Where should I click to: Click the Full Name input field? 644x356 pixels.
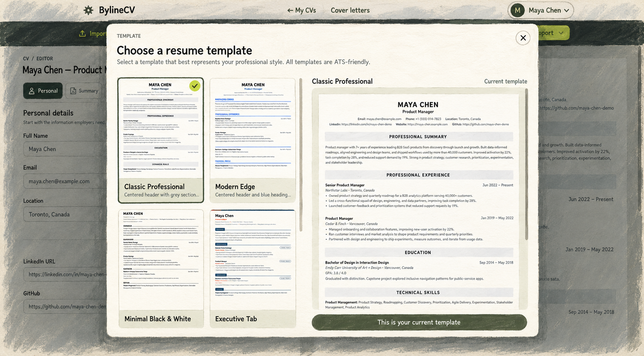click(65, 149)
